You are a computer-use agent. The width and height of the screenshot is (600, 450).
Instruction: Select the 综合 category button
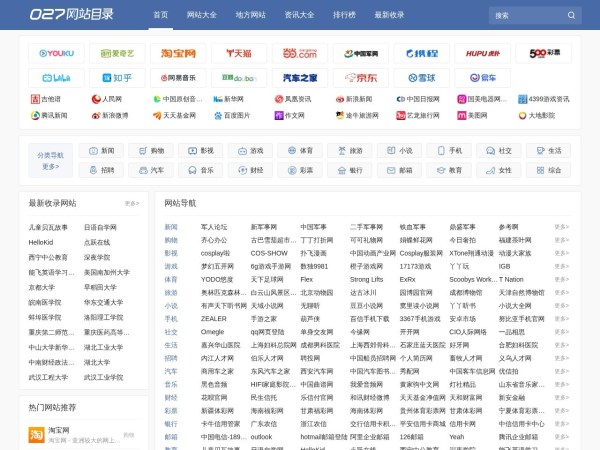tap(548, 170)
